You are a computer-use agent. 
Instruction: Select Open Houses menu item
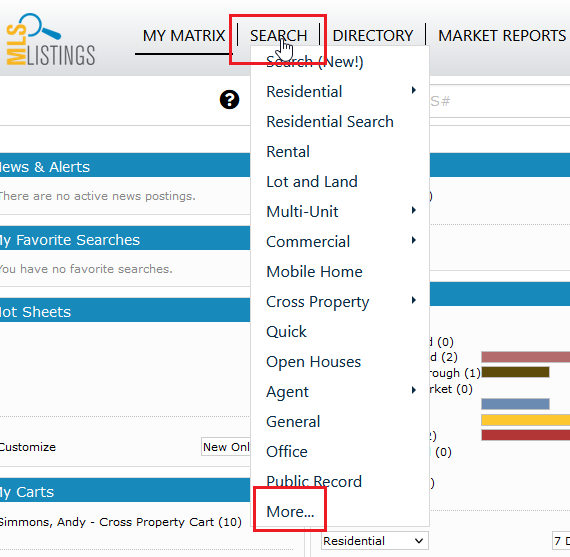[313, 362]
